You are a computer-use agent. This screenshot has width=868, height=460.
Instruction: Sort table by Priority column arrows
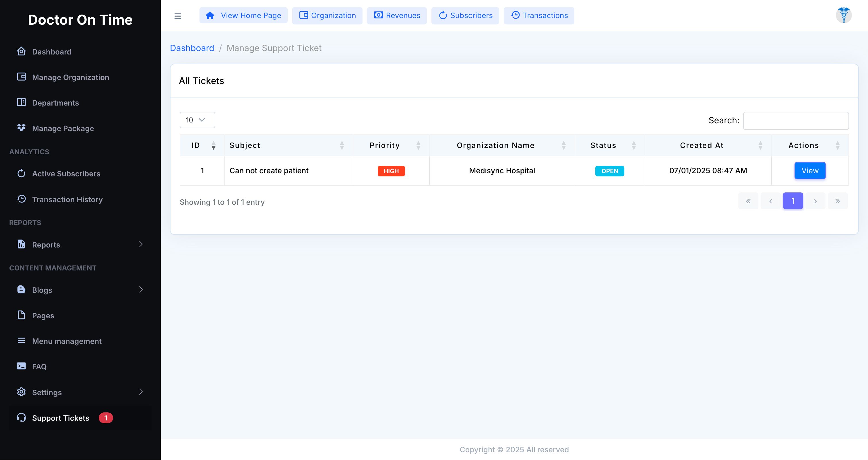tap(418, 145)
